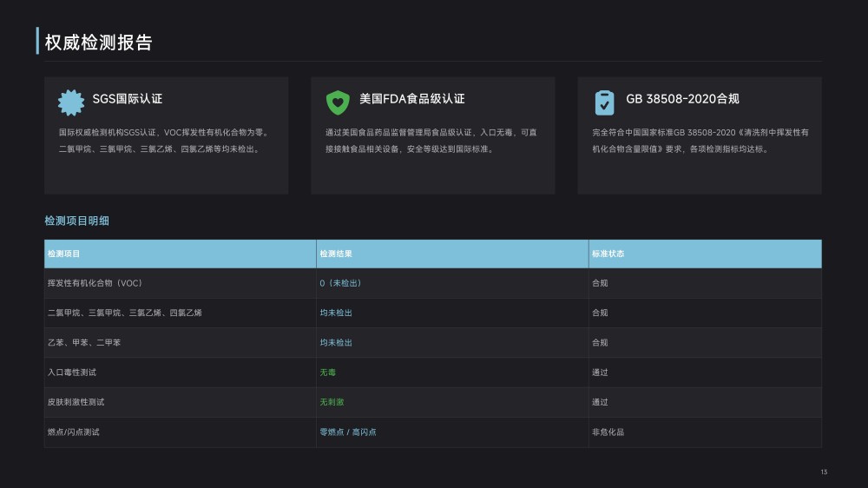Click the green FDA shield heart icon
The image size is (868, 488).
click(x=338, y=102)
